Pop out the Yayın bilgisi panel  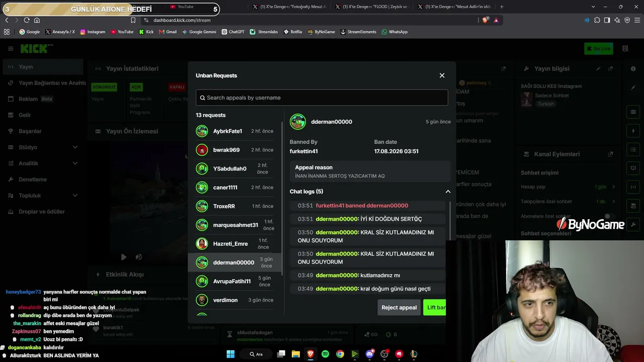pos(610,69)
